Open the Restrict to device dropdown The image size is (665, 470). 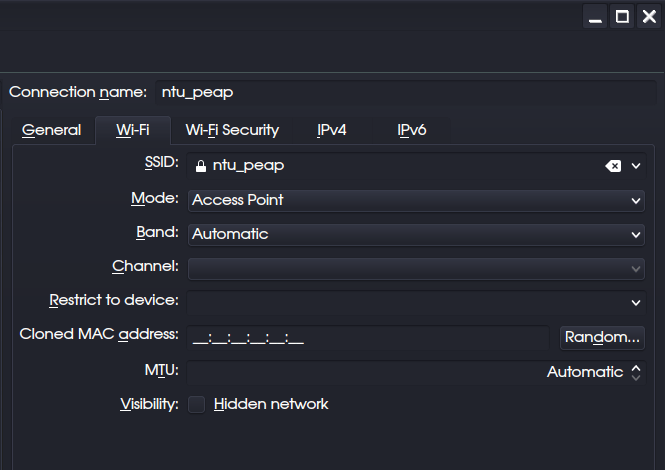tap(415, 301)
